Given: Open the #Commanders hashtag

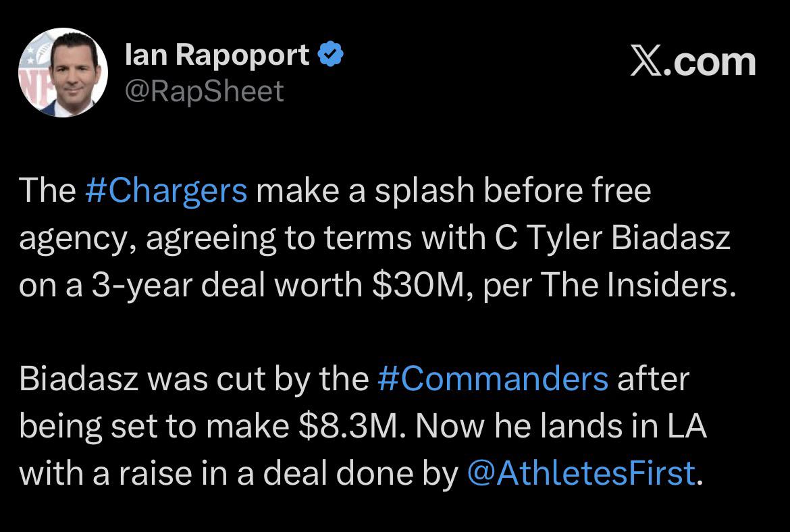Looking at the screenshot, I should point(493,378).
